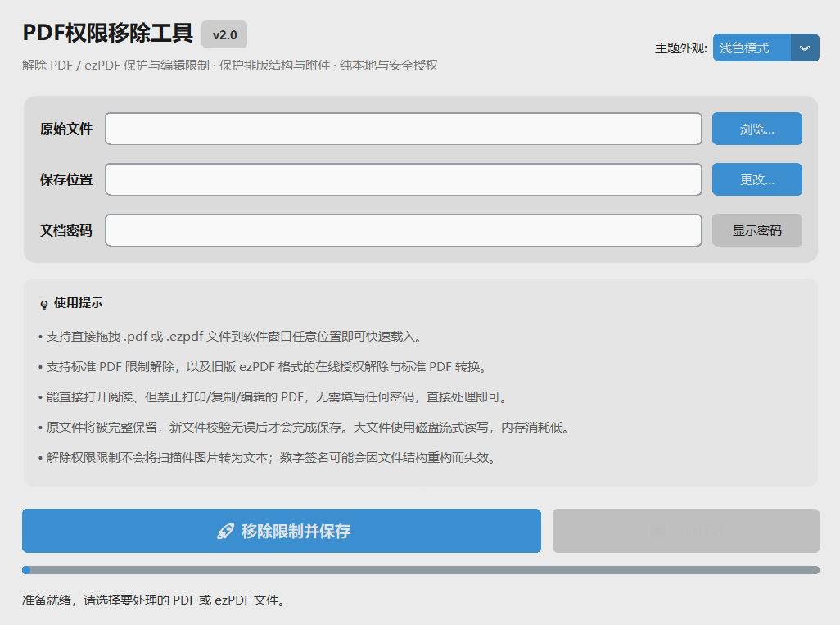The image size is (840, 625).
Task: Click the 使用提示 heading
Action: (79, 303)
